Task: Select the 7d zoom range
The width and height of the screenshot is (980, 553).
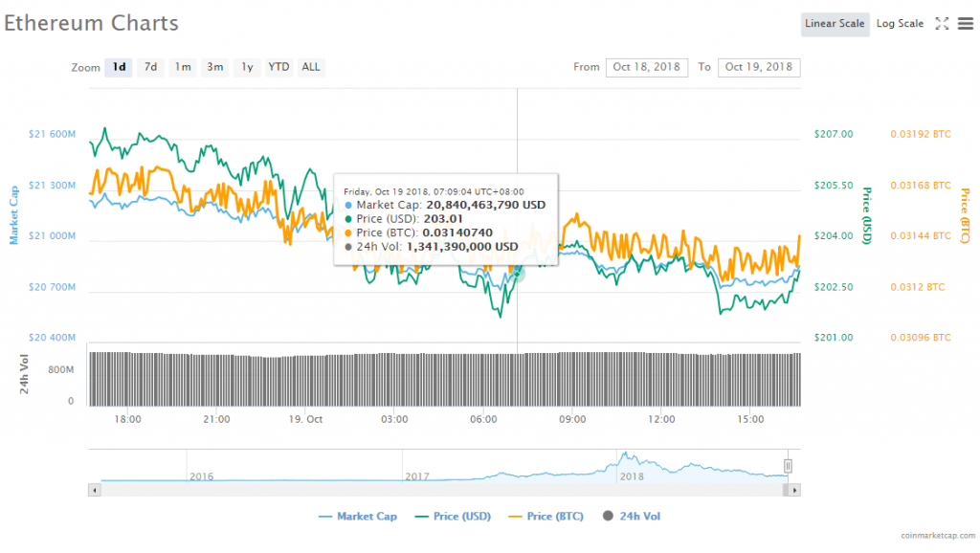Action: coord(150,67)
